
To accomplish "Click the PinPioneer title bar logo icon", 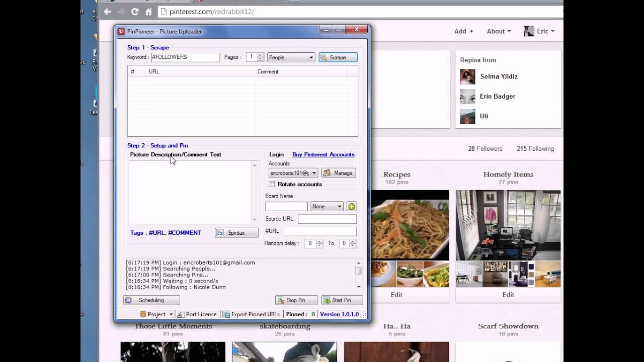I will (121, 31).
